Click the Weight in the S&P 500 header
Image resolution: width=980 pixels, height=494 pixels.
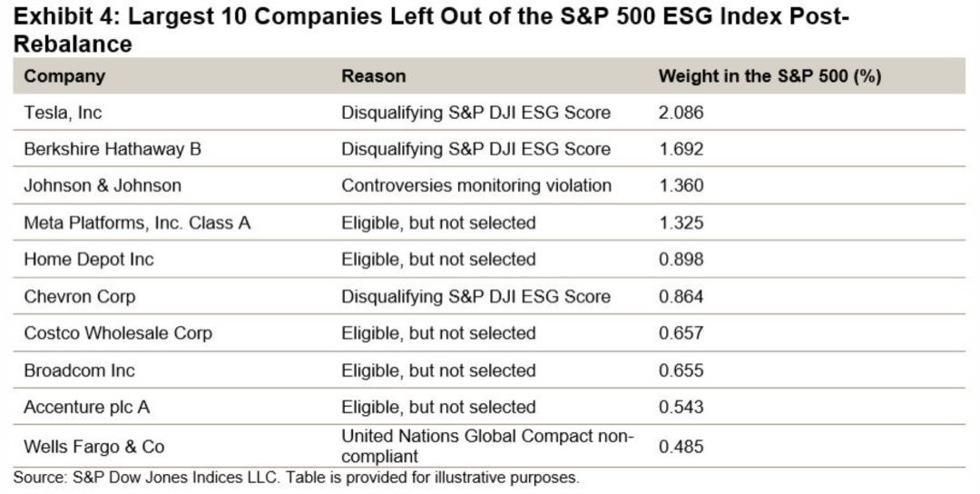coord(769,76)
